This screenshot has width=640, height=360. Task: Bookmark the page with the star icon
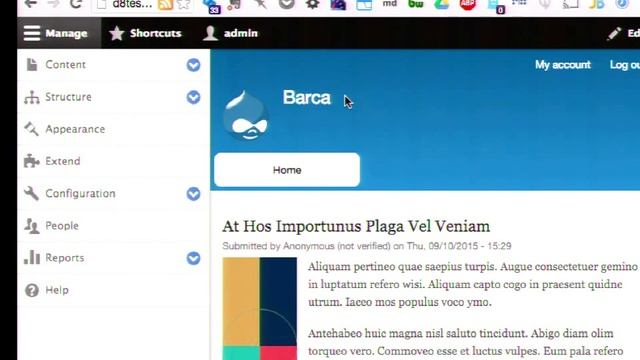point(184,4)
